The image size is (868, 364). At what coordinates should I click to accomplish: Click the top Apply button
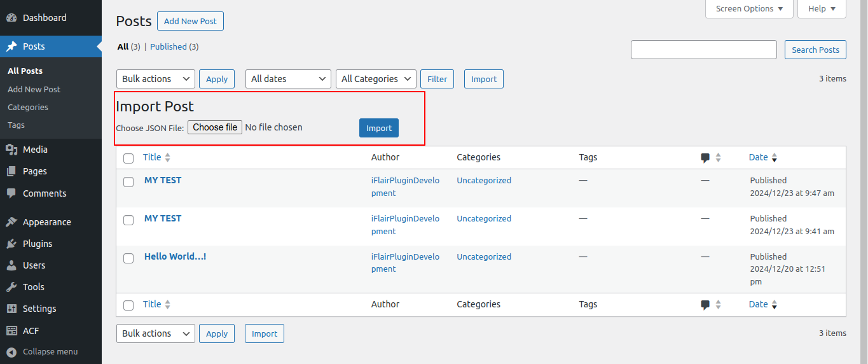(217, 79)
